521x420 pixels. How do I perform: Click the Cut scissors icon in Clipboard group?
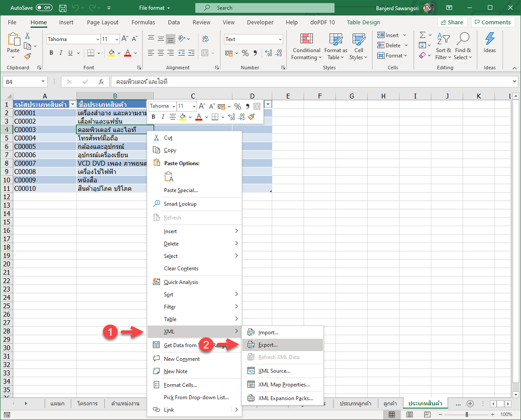pos(27,35)
